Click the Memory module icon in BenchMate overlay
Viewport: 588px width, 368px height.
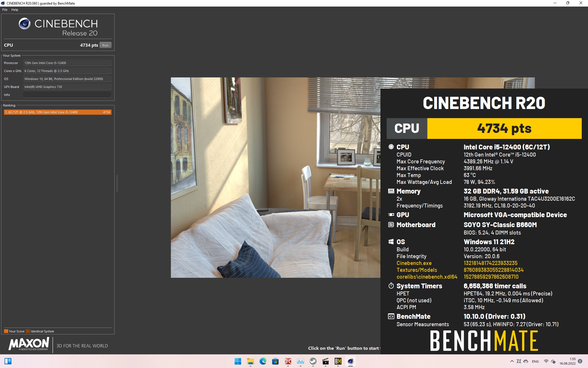(x=391, y=191)
